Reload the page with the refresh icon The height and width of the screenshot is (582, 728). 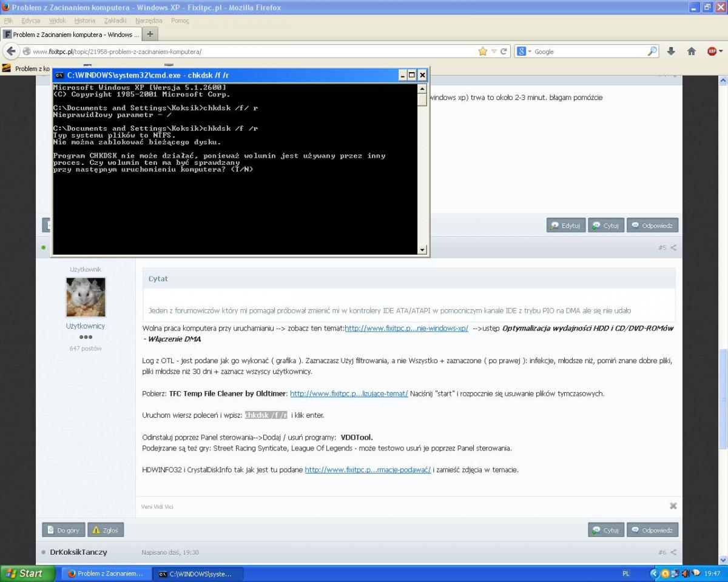pos(504,52)
